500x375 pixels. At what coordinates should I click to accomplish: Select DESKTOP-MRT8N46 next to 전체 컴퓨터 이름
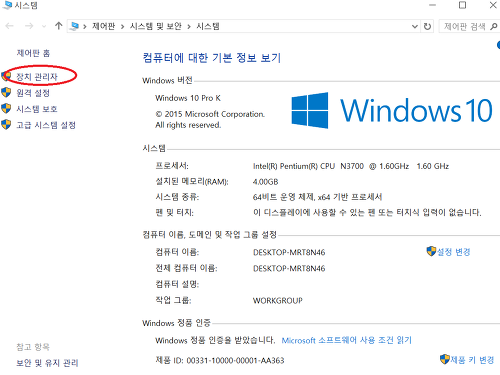pos(289,268)
